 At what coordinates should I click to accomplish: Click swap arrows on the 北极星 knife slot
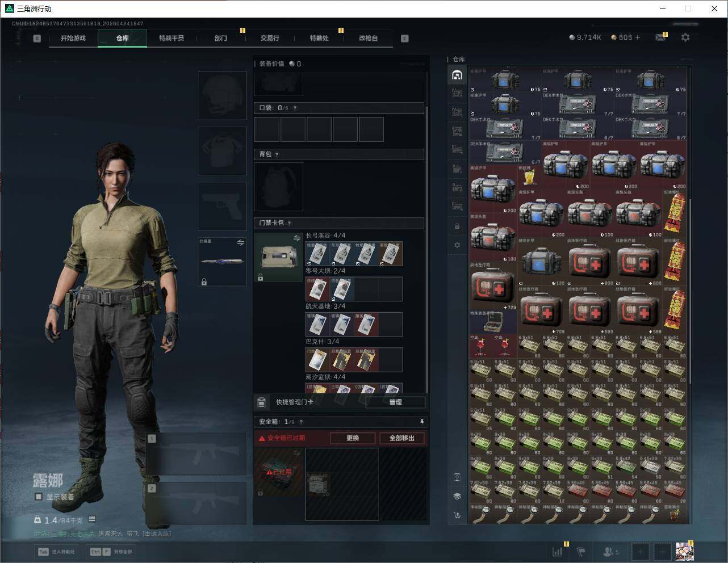pyautogui.click(x=240, y=242)
